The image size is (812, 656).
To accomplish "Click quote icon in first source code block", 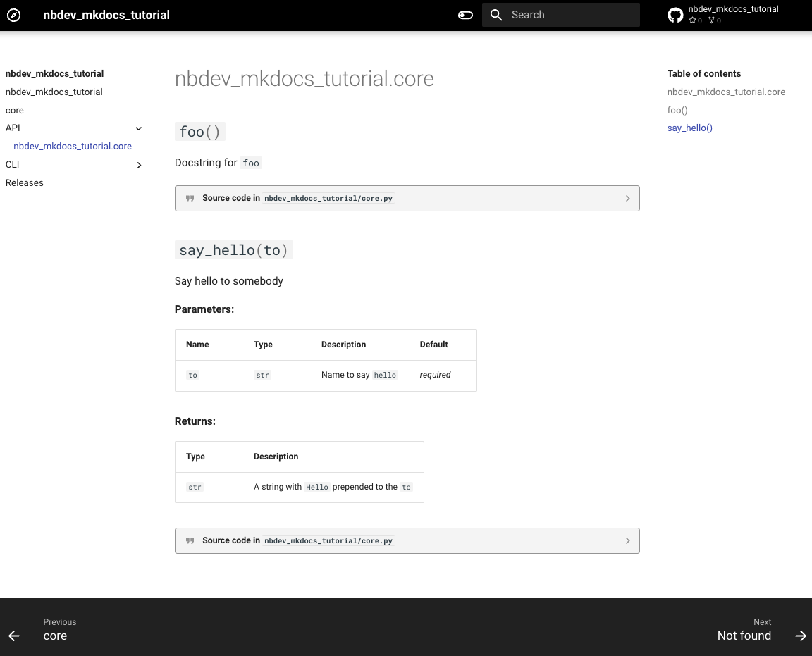I will tap(190, 199).
